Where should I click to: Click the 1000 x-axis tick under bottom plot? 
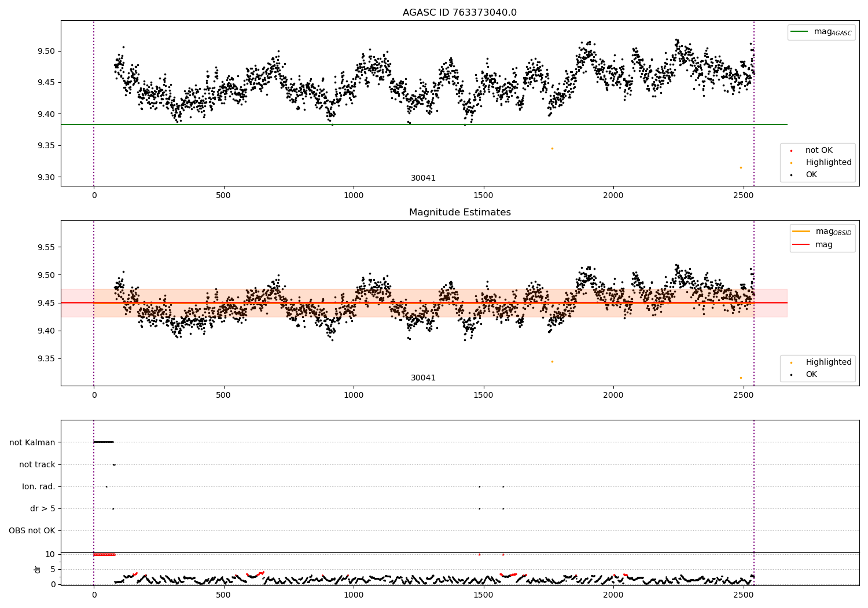point(354,595)
